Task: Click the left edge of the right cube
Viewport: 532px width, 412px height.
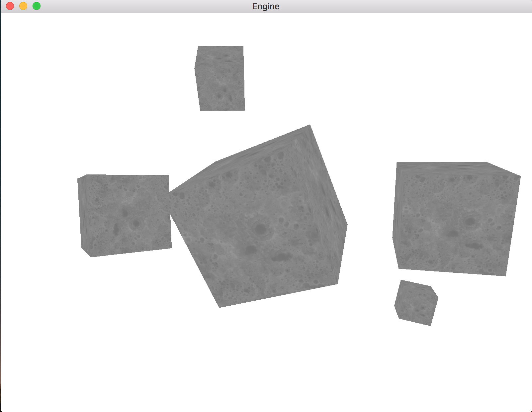Action: pos(397,216)
